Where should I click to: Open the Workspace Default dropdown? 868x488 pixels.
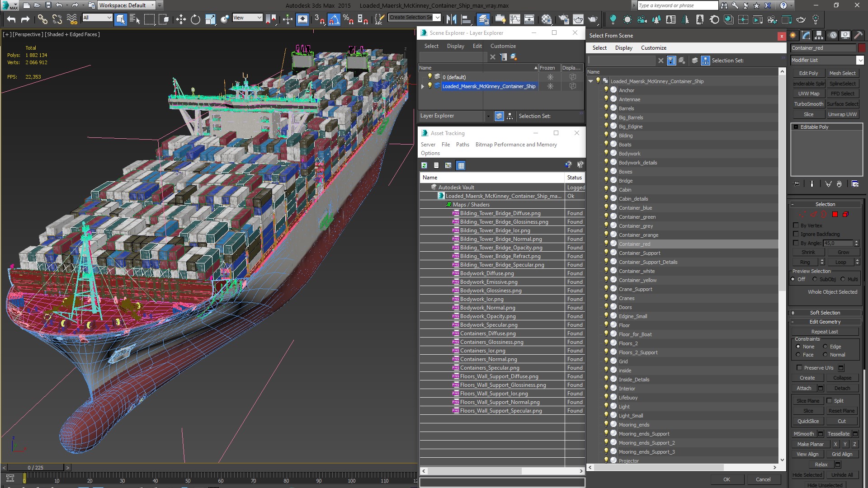point(127,5)
